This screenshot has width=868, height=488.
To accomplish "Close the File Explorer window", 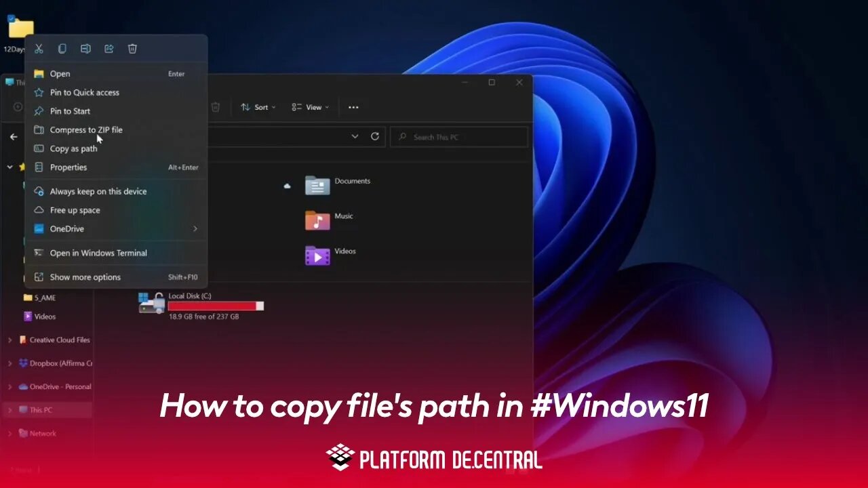I will click(x=519, y=83).
